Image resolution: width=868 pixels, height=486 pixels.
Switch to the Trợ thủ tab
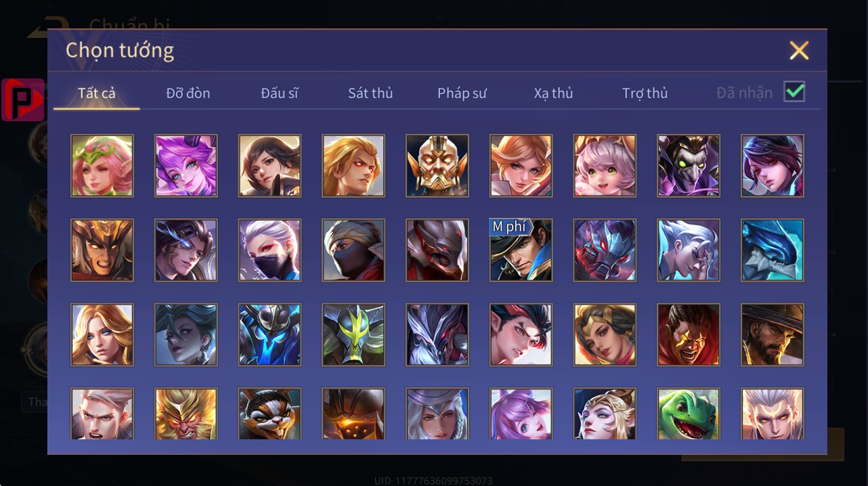[x=645, y=93]
